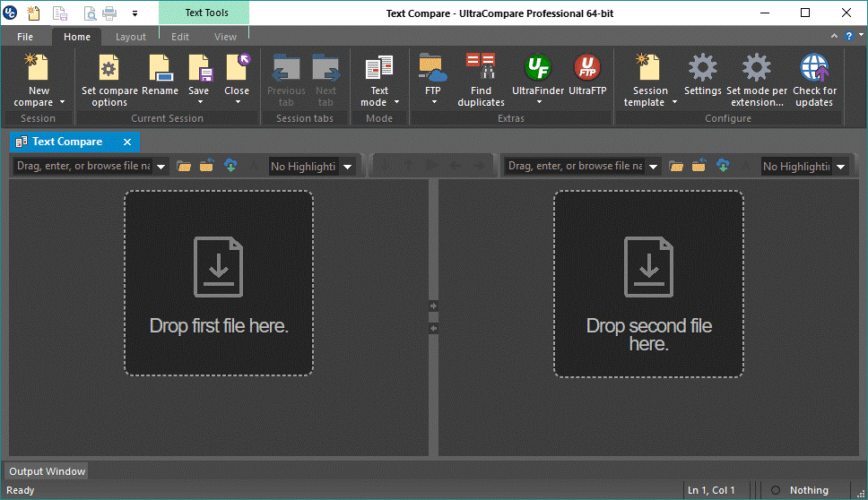Click the FTP icon in Extras

point(432,67)
